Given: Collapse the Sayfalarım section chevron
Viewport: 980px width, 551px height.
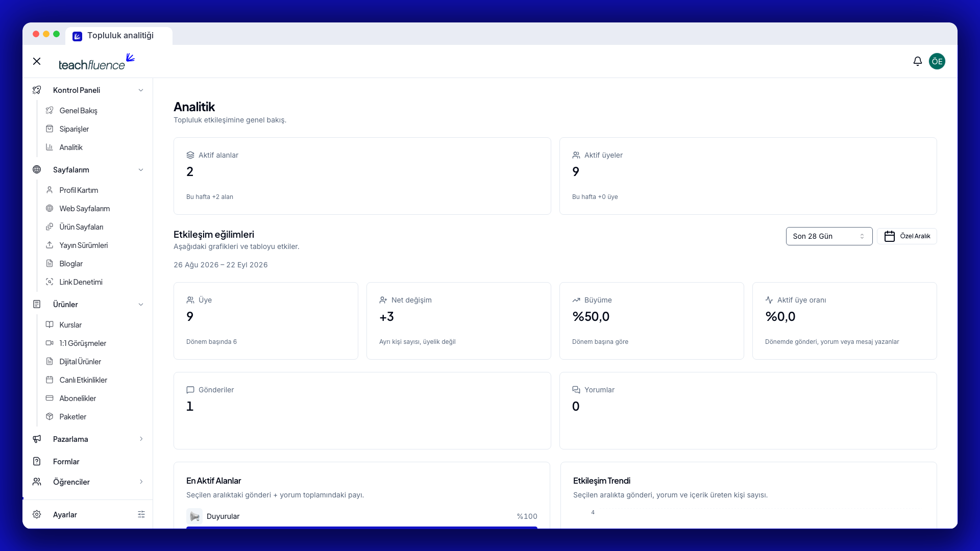Looking at the screenshot, I should pos(141,170).
